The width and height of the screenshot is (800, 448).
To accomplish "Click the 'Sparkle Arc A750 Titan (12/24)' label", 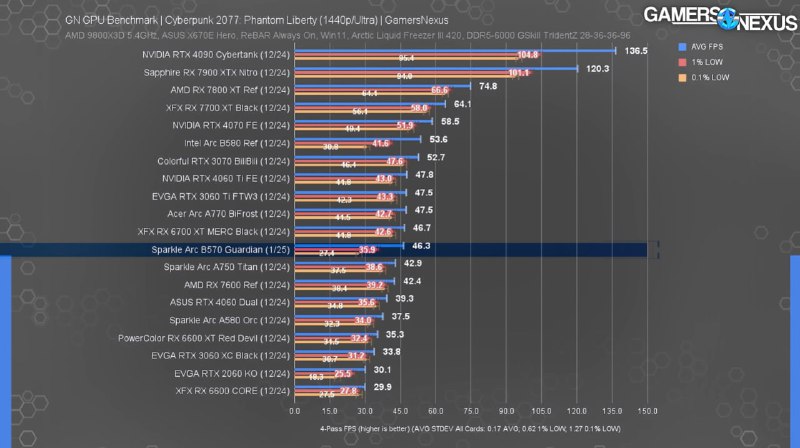I will (227, 267).
